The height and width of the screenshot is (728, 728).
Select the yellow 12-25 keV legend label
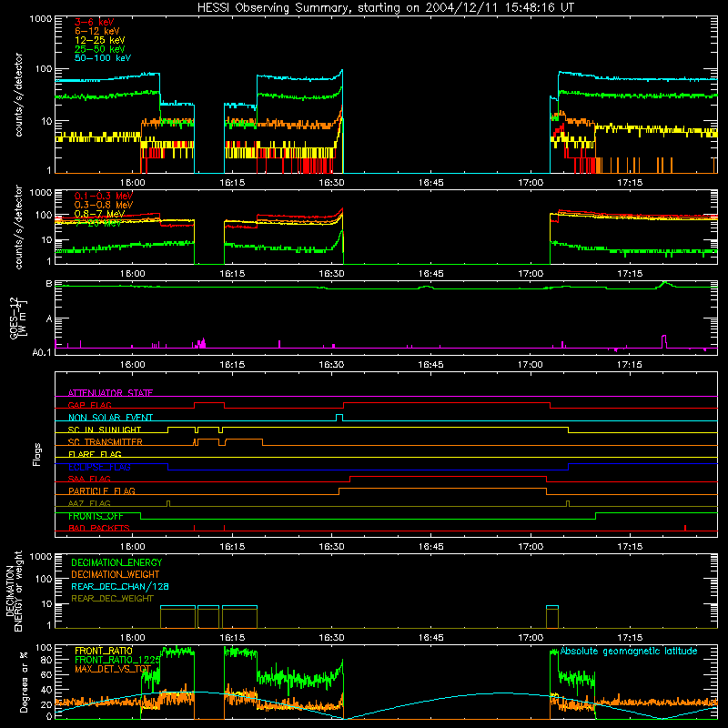click(100, 40)
